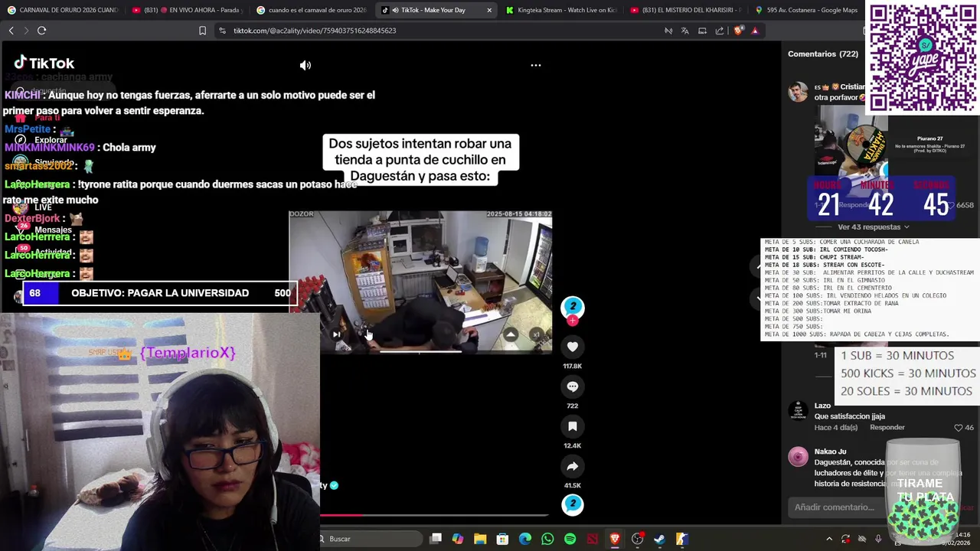
Task: Click the up-caret button on video
Action: point(511,334)
